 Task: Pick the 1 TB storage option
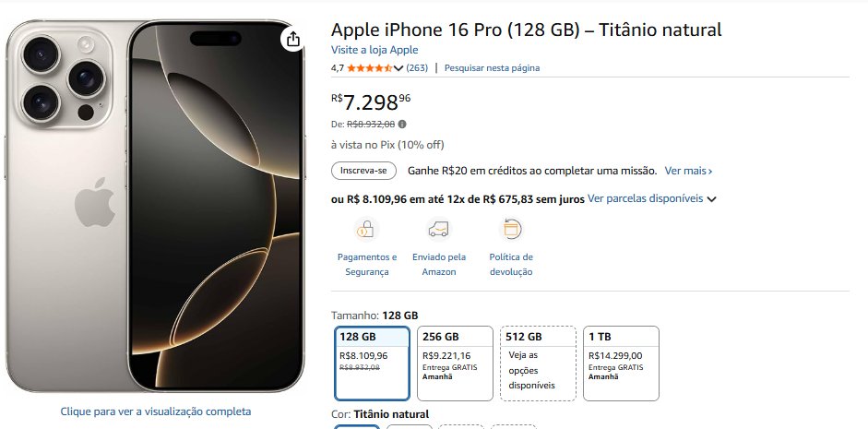pyautogui.click(x=621, y=363)
